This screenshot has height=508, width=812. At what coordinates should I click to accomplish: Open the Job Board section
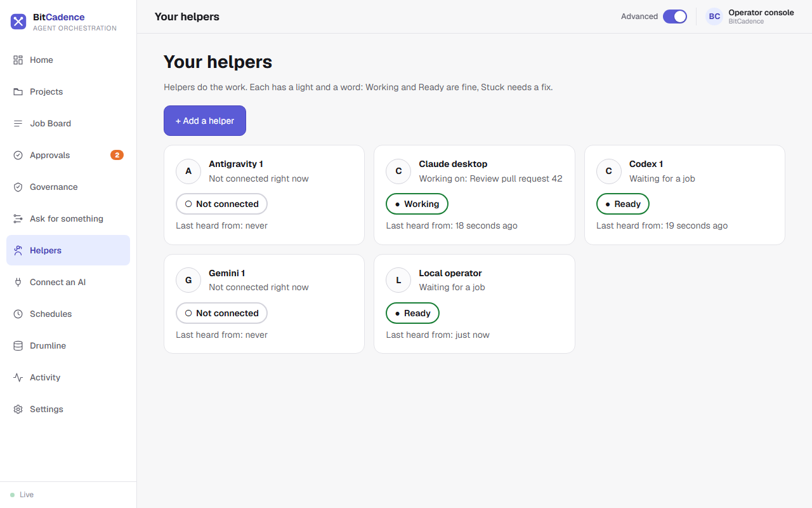point(68,123)
